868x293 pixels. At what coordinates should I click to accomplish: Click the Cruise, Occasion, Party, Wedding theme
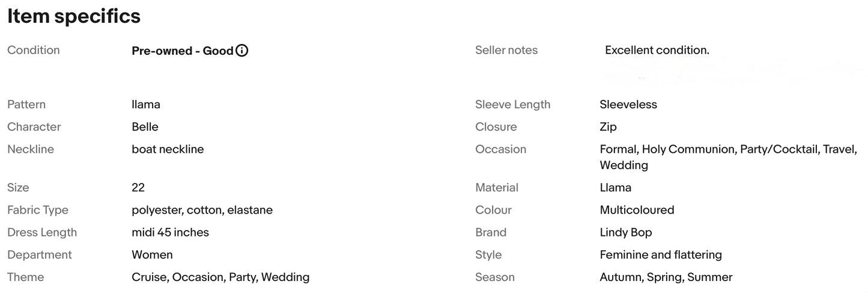tap(220, 277)
